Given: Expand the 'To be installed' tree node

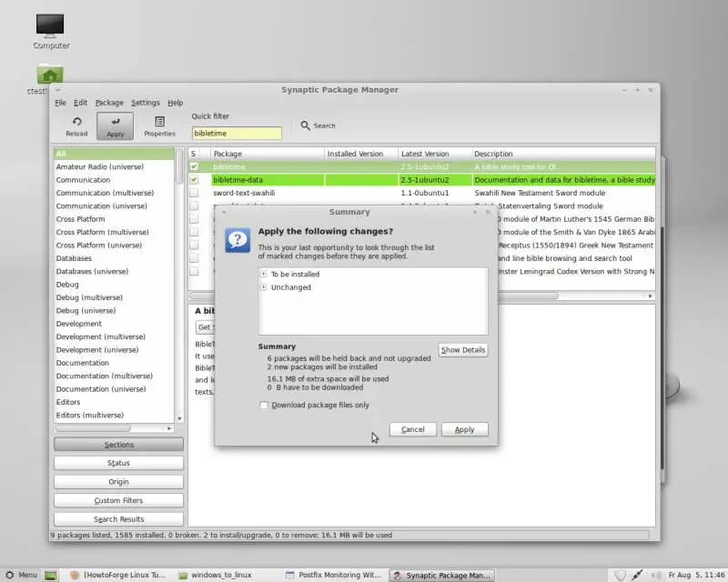Looking at the screenshot, I should 264,274.
